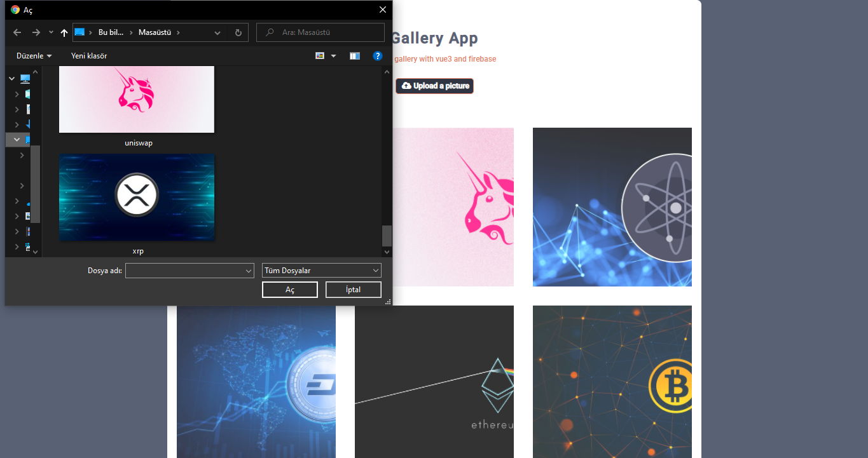Select 'Masaüstü' breadcrumb in address bar
The image size is (868, 458).
point(155,32)
